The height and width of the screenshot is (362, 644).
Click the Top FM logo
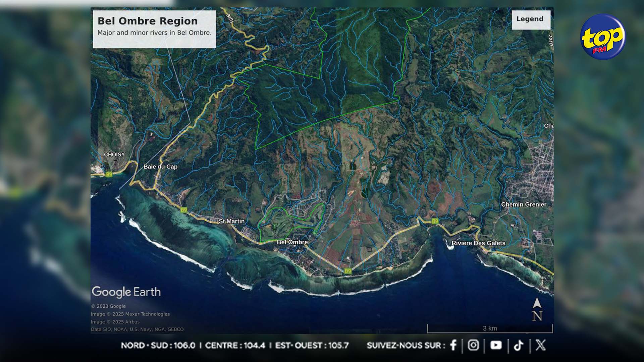click(603, 37)
